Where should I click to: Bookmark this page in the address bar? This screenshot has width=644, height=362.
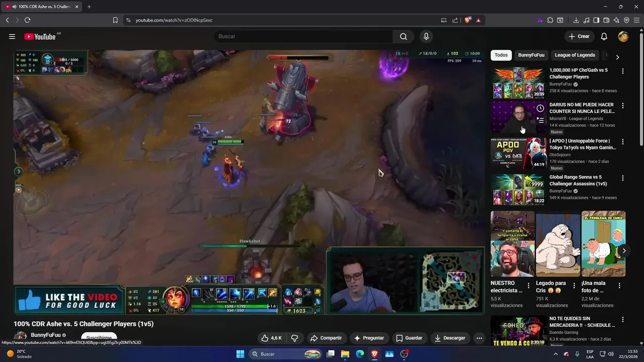(115, 20)
